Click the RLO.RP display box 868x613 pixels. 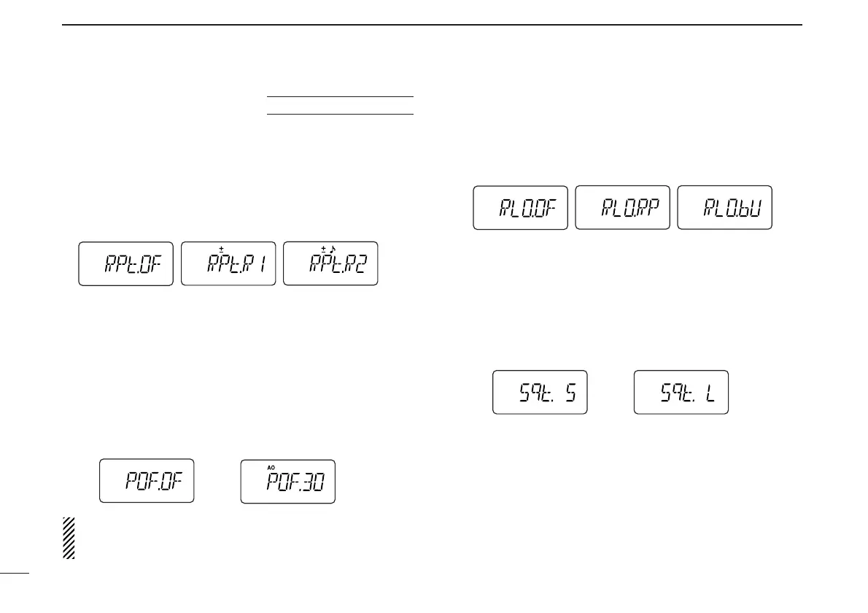click(x=622, y=208)
